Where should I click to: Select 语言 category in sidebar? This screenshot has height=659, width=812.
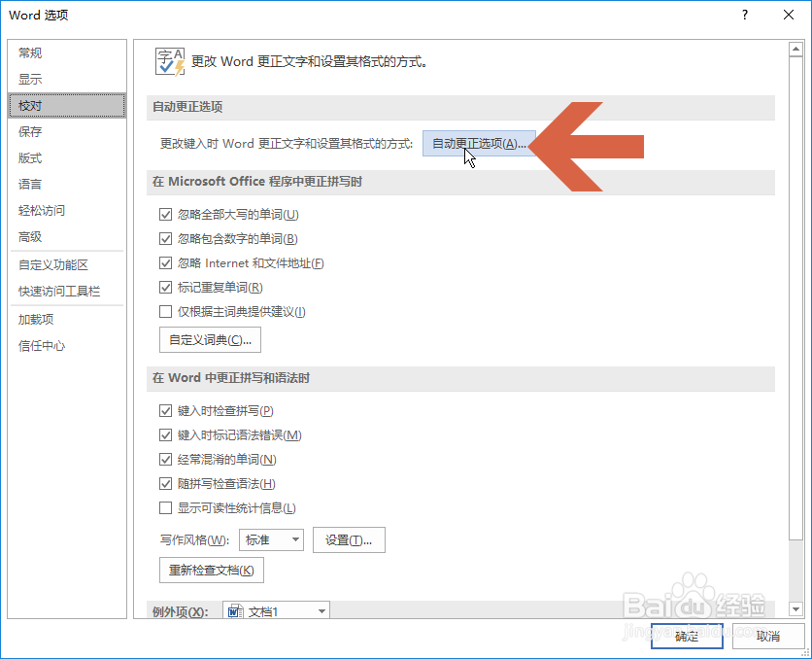pyautogui.click(x=67, y=185)
